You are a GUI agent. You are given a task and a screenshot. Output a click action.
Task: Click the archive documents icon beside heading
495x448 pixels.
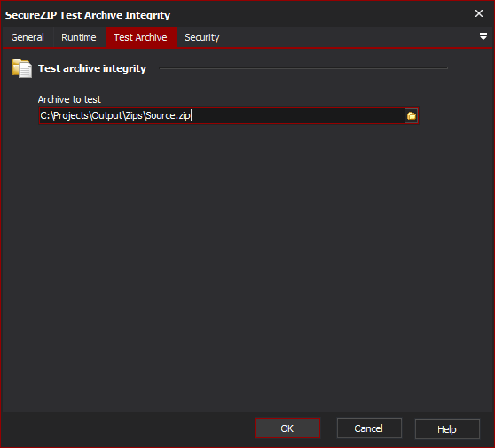click(21, 68)
